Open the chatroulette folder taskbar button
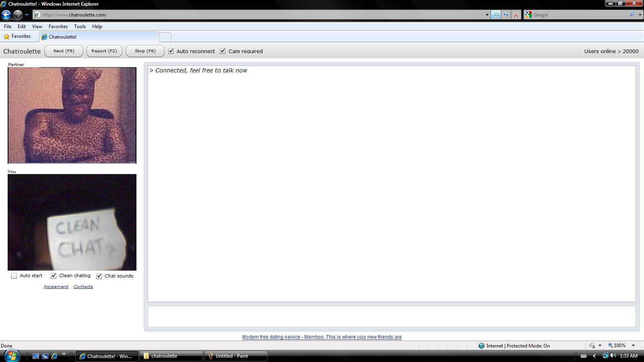Image resolution: width=644 pixels, height=362 pixels. click(171, 356)
